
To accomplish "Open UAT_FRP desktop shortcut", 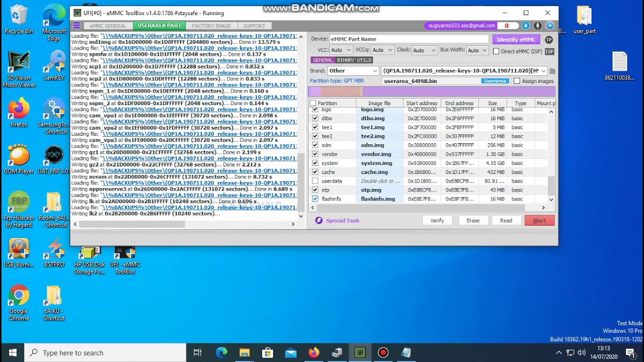I will click(54, 159).
